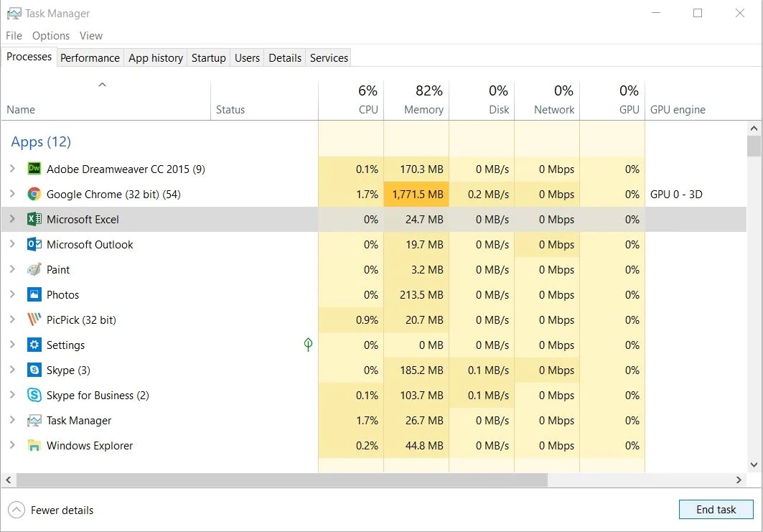Image resolution: width=763 pixels, height=532 pixels.
Task: Click the Skype for Business icon
Action: [x=34, y=395]
